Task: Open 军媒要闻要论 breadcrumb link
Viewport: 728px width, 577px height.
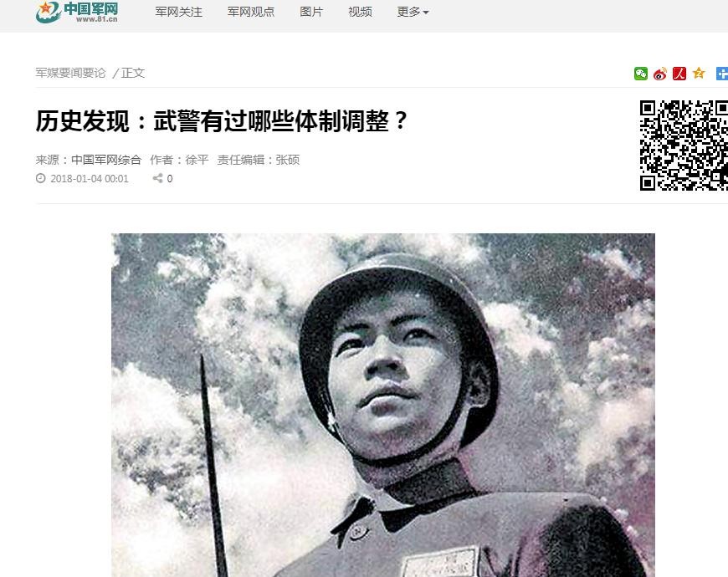Action: tap(70, 73)
